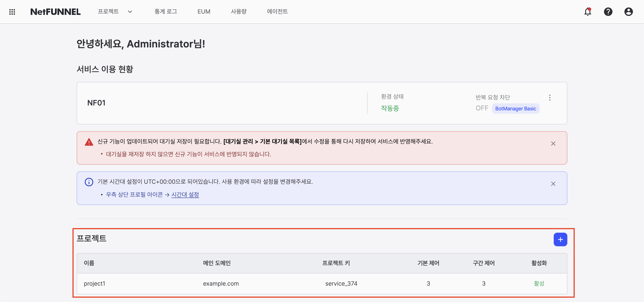Click the BotManager Basic badge

point(516,108)
